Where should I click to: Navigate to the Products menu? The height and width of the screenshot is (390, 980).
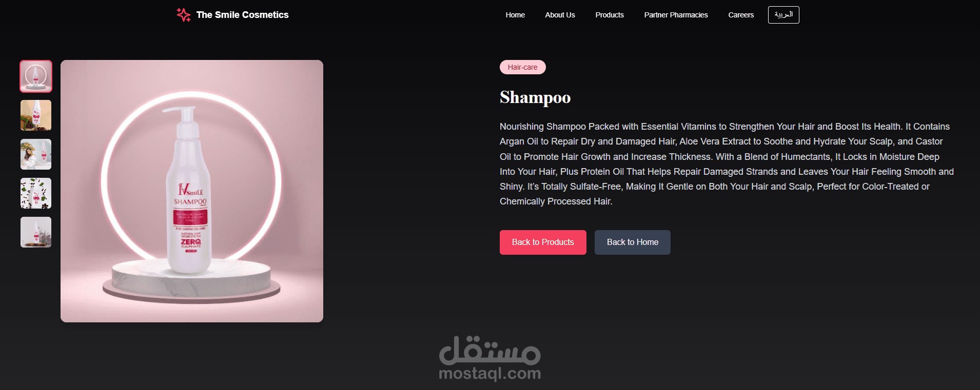point(610,15)
